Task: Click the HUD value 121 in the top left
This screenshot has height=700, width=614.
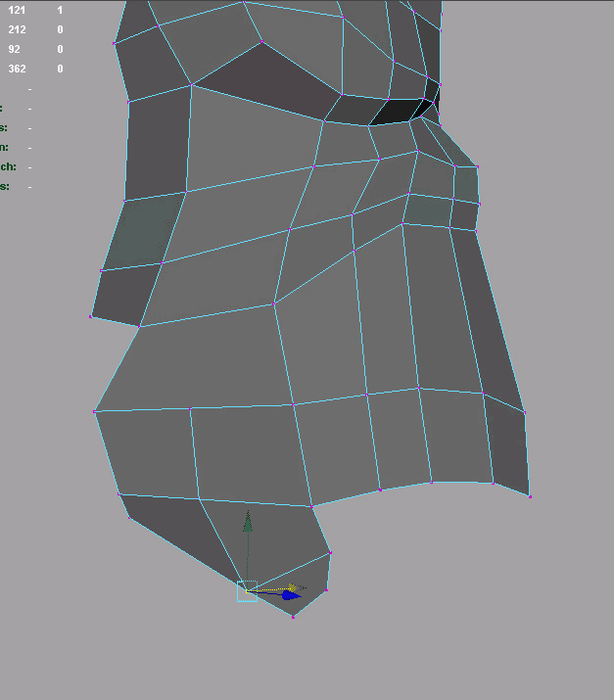Action: (x=17, y=10)
